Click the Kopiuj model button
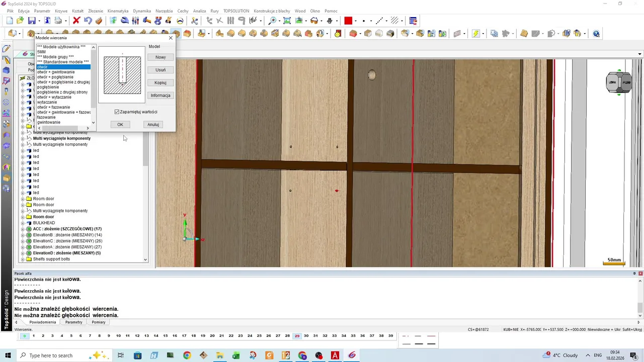644x362 pixels. tap(160, 82)
